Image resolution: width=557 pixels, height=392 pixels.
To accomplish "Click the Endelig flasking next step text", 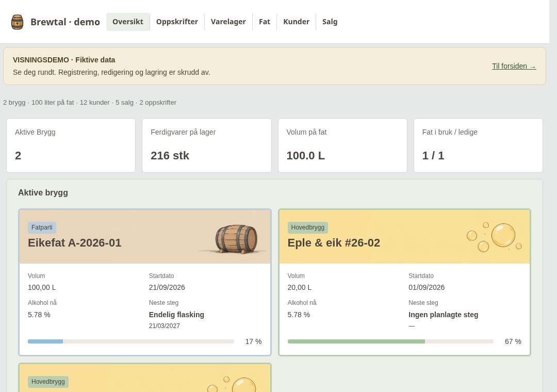I will [176, 315].
